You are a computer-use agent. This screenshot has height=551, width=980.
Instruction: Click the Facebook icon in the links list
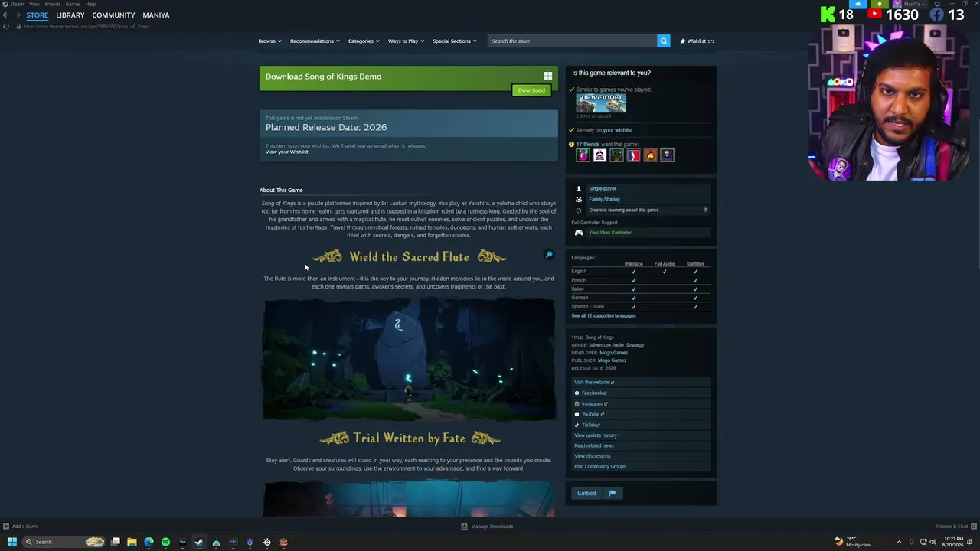pos(577,393)
